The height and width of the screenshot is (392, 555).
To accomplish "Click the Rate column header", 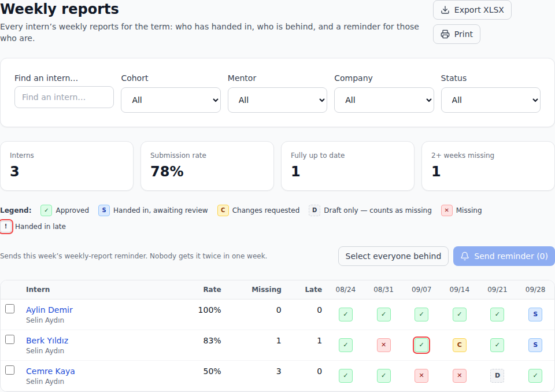I will coord(212,290).
